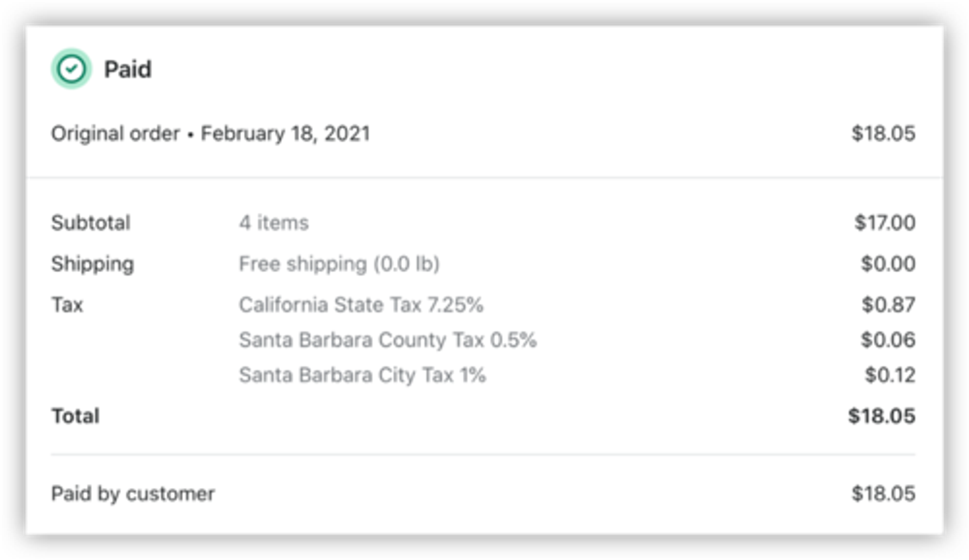Click the $0.12 city tax amount
Viewport: 969px width, 560px height.
click(890, 375)
